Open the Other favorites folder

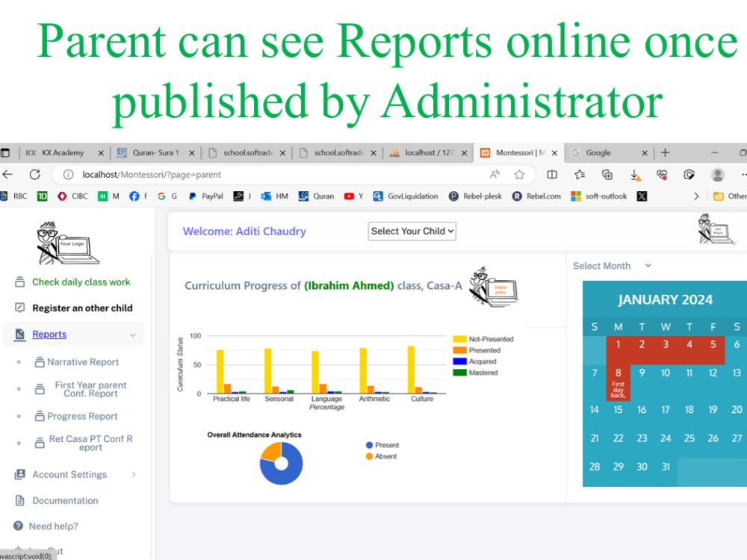[730, 196]
